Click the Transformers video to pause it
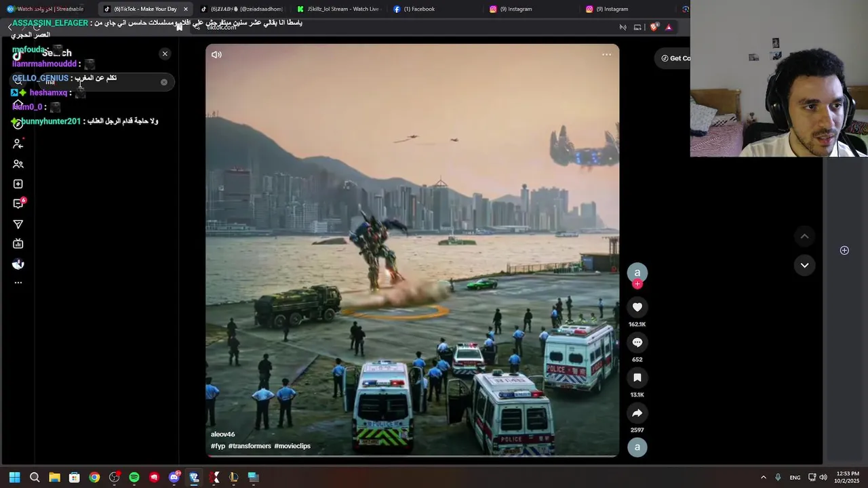The width and height of the screenshot is (868, 488). point(412,251)
